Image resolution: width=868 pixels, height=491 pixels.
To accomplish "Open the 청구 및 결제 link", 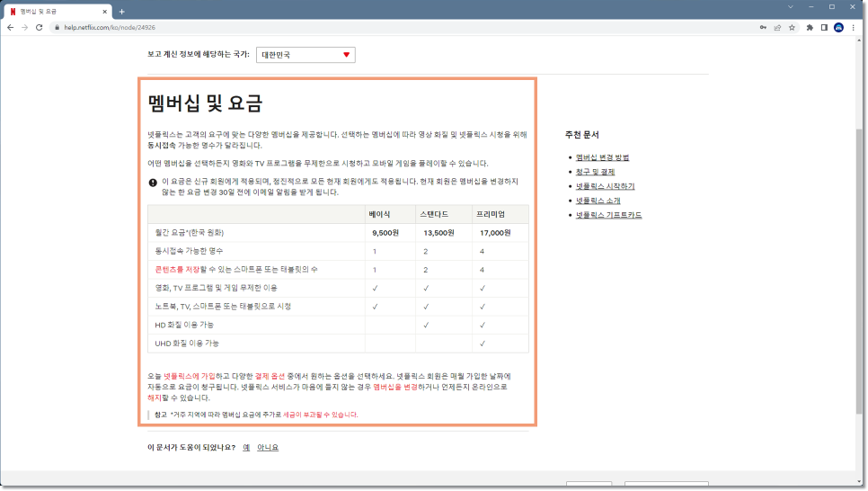I will coord(595,172).
